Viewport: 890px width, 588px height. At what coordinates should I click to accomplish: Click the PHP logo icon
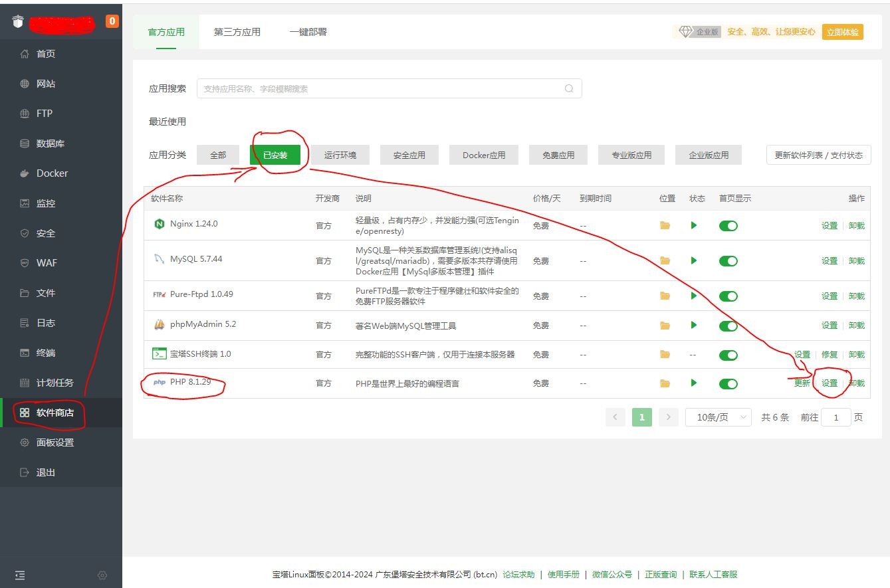click(160, 382)
